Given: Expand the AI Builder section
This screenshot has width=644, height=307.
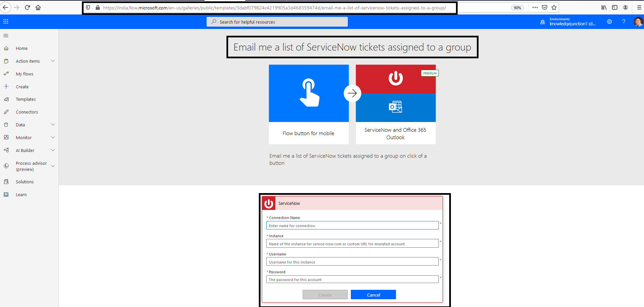Looking at the screenshot, I should [x=53, y=150].
